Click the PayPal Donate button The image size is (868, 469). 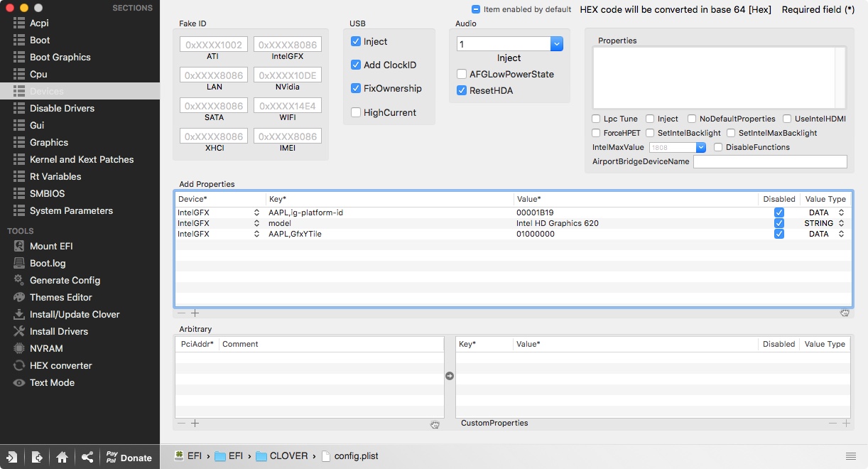pyautogui.click(x=129, y=457)
